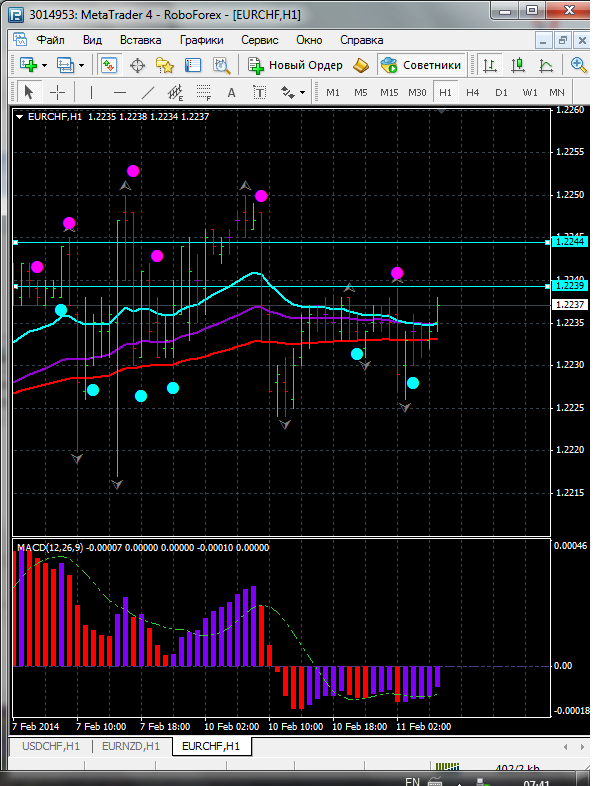Open the Navigator folder-star icon
Image resolution: width=600 pixels, height=786 pixels.
tap(165, 65)
